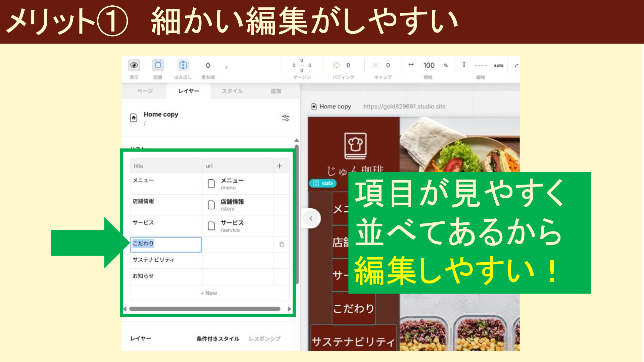This screenshot has width=644, height=362.
Task: Click the + button in the list header
Action: click(280, 165)
